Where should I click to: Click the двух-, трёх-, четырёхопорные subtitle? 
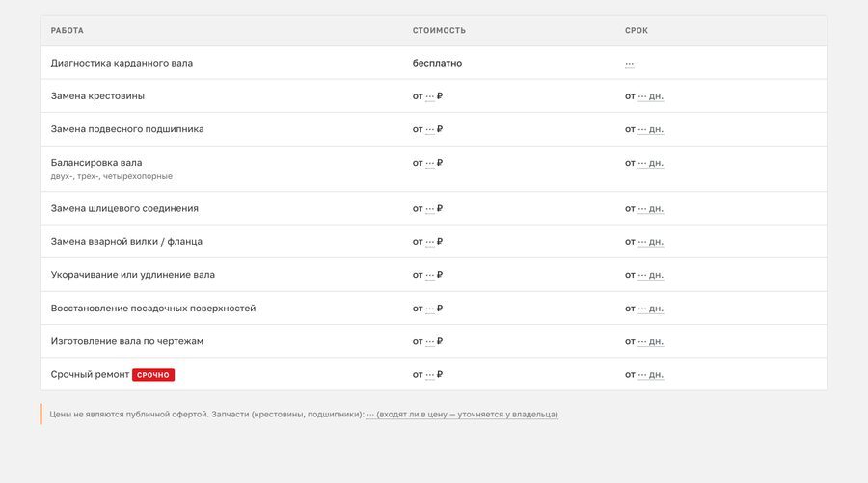(x=111, y=176)
